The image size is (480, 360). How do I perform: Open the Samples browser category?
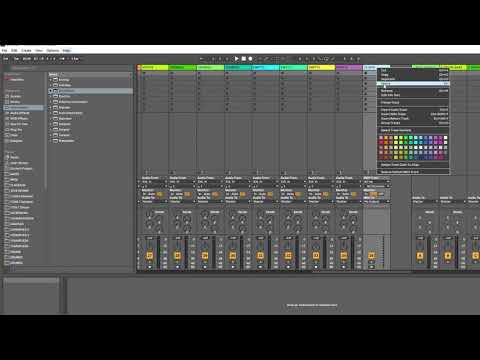[x=16, y=141]
